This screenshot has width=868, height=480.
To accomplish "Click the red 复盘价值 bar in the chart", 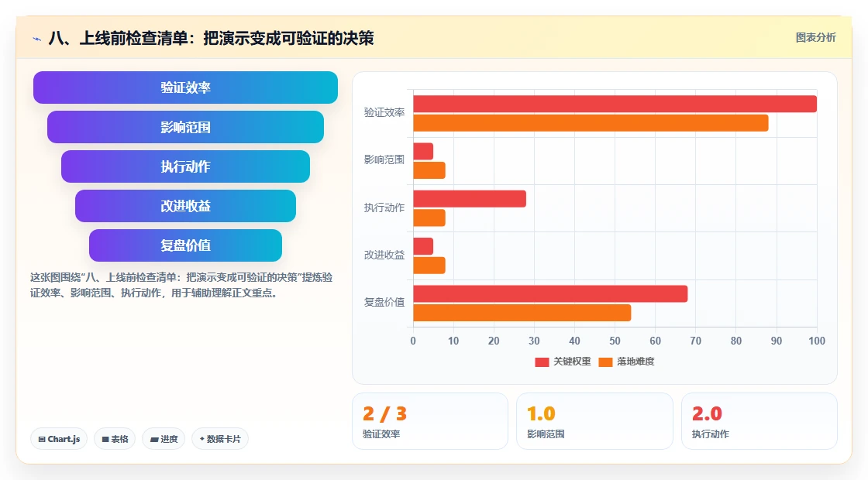I will (x=550, y=293).
